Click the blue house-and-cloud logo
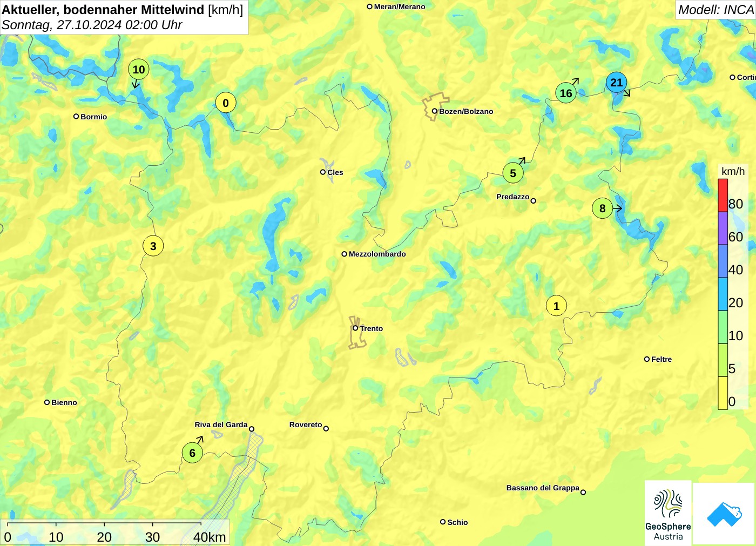This screenshot has height=546, width=756. pos(724,514)
